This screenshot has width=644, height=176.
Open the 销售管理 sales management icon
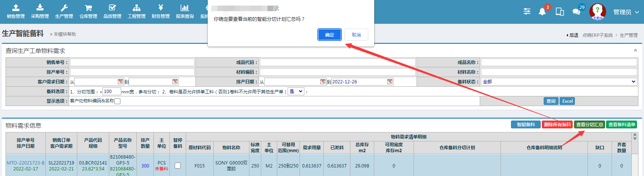coord(16,11)
